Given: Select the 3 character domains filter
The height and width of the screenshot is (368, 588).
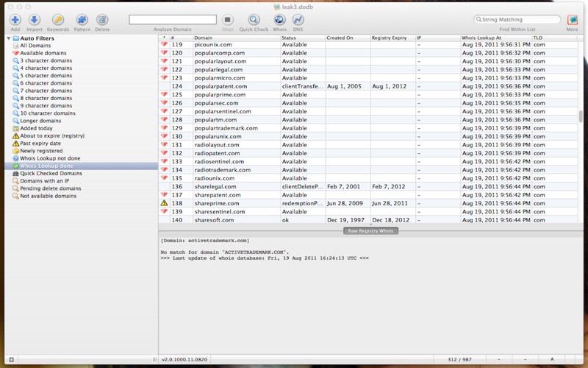Looking at the screenshot, I should pyautogui.click(x=46, y=60).
